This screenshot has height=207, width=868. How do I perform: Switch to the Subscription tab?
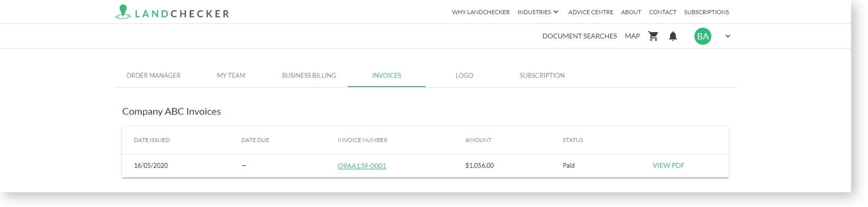pos(542,76)
